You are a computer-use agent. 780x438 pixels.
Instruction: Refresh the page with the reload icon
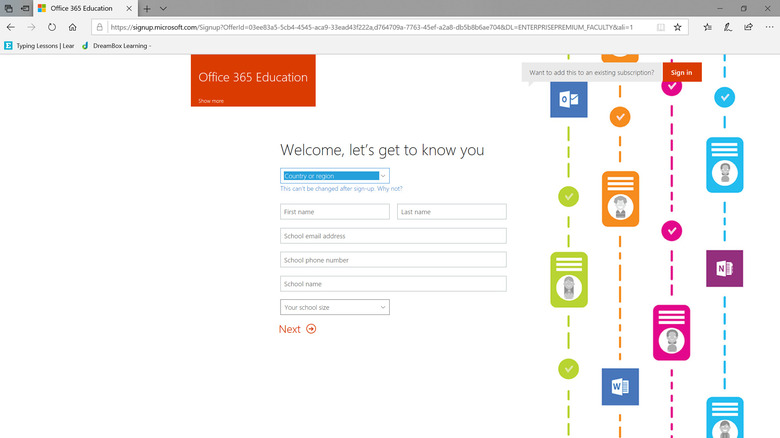pos(52,27)
